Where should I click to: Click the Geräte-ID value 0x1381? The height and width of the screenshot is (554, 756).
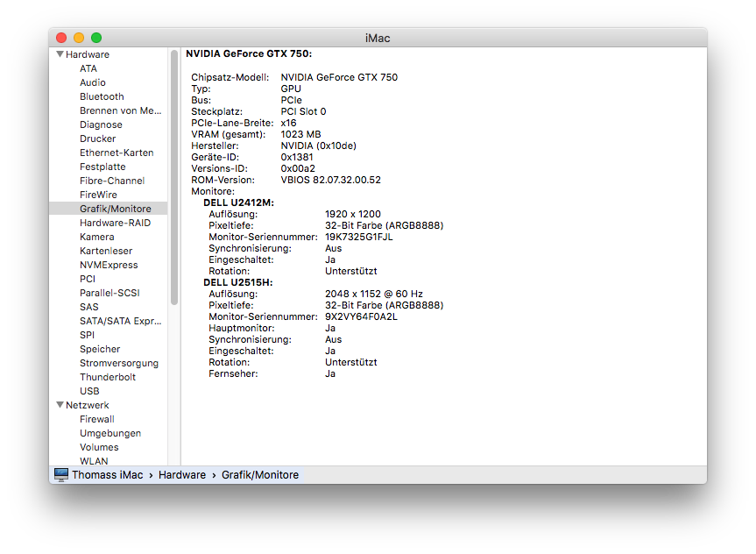(x=297, y=157)
